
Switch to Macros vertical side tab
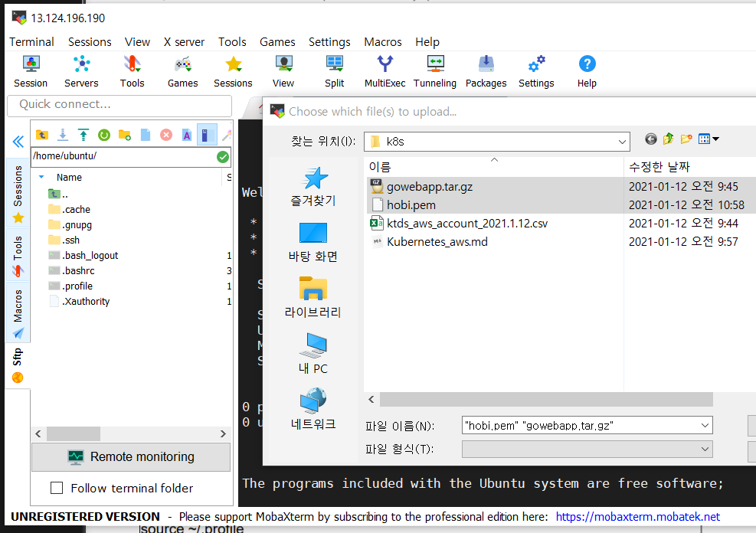(x=18, y=312)
